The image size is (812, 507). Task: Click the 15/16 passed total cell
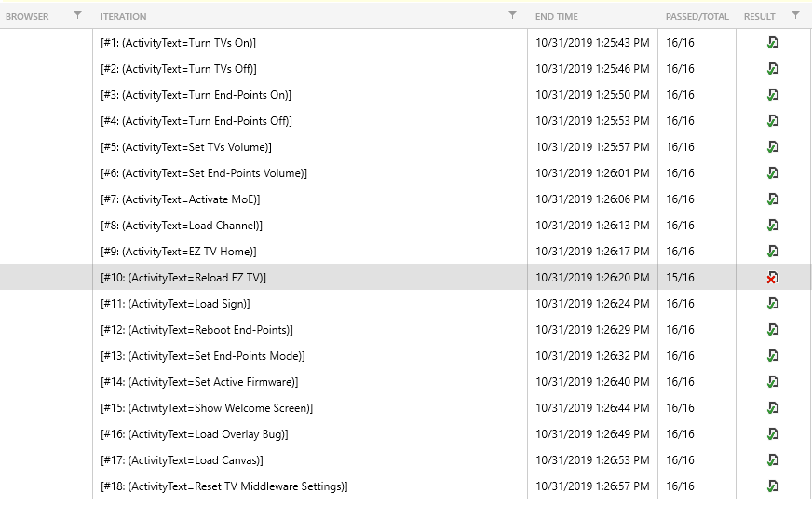point(681,278)
